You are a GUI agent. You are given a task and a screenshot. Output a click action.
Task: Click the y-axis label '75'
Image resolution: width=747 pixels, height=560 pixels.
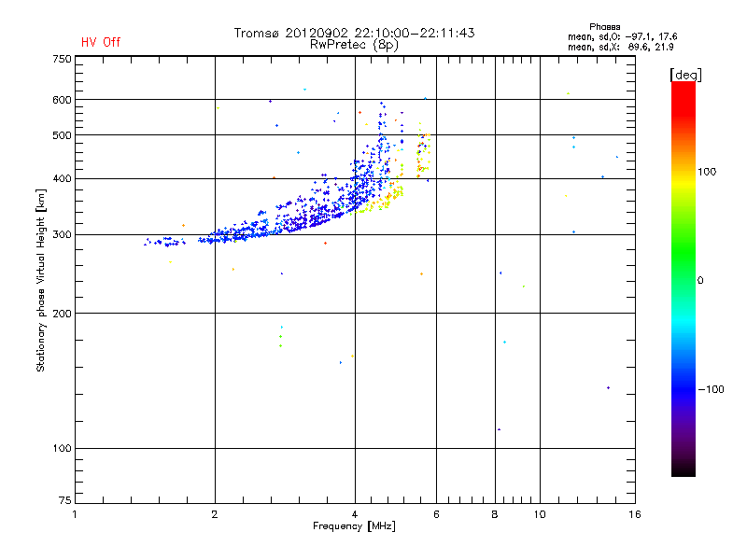tap(65, 500)
